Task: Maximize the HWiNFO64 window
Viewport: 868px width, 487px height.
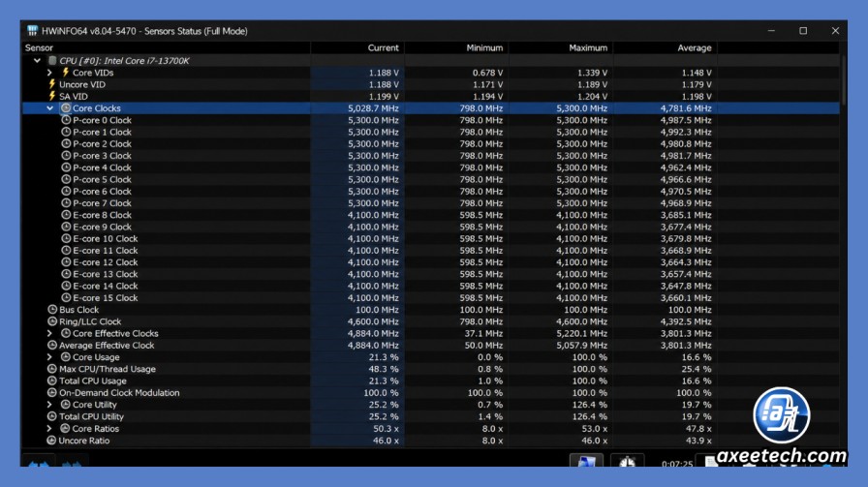Action: [803, 31]
